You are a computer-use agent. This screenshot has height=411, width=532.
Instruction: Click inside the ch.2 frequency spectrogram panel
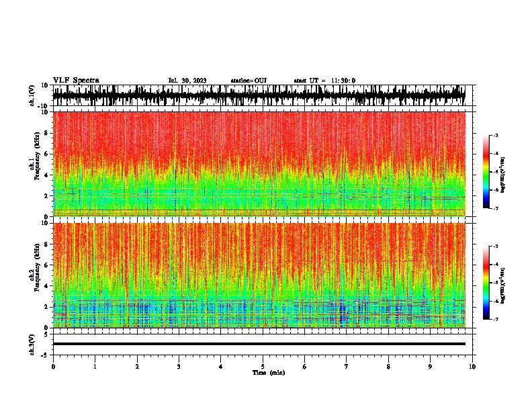[259, 275]
